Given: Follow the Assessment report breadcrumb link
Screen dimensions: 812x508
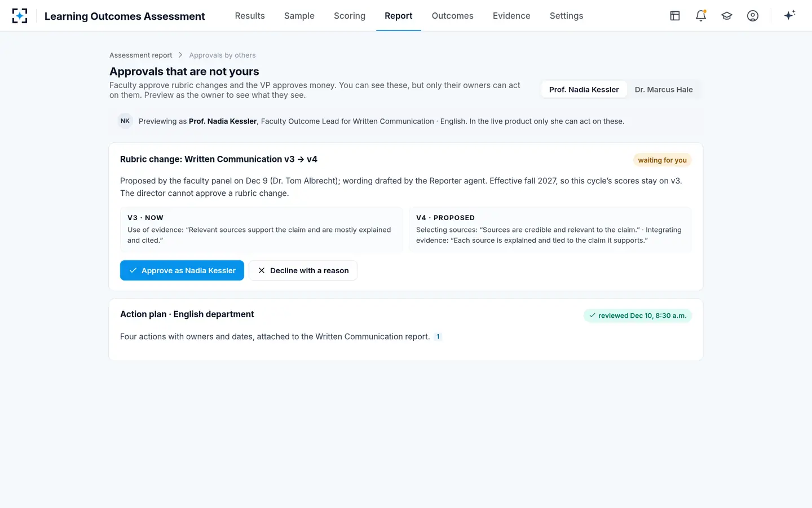Looking at the screenshot, I should coord(141,55).
